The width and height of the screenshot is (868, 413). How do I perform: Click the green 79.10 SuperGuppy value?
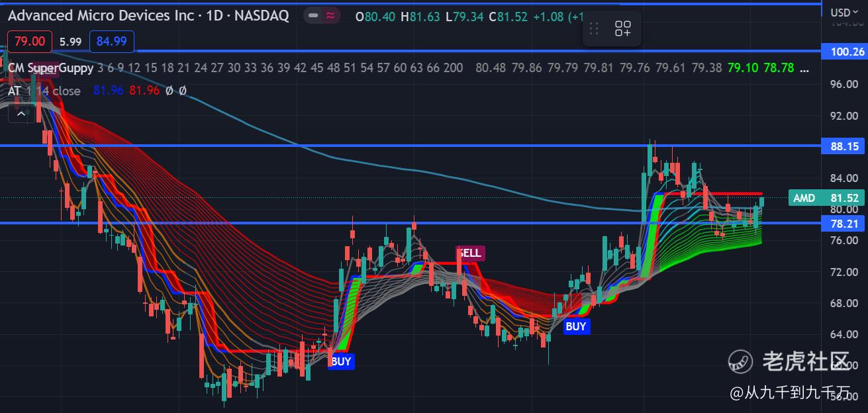(743, 68)
